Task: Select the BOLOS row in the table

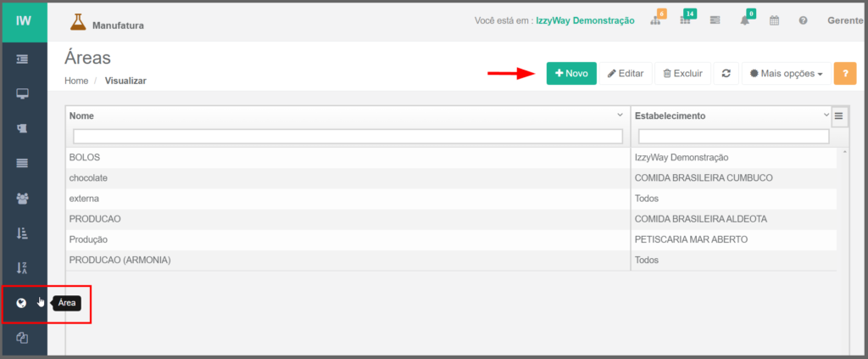Action: tap(348, 158)
